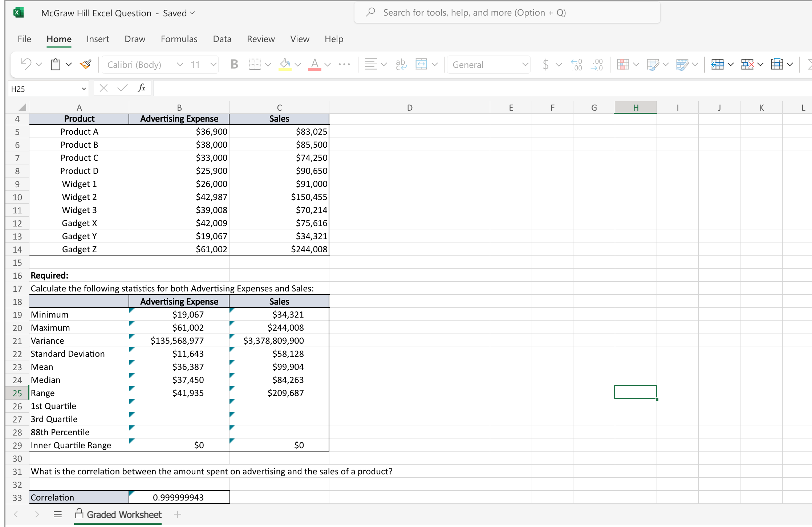The height and width of the screenshot is (527, 812).
Task: Click the Conditional Formatting icon
Action: click(x=623, y=64)
